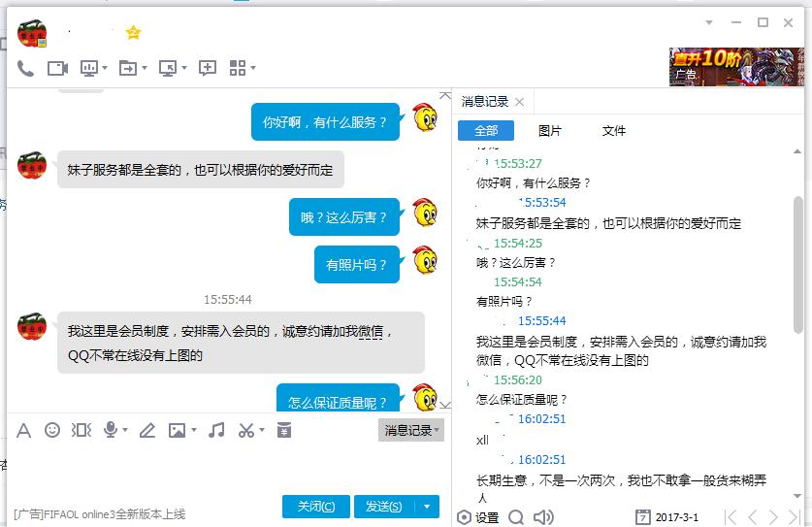The image size is (812, 527).
Task: Click the 发送(S) button
Action: coord(384,507)
